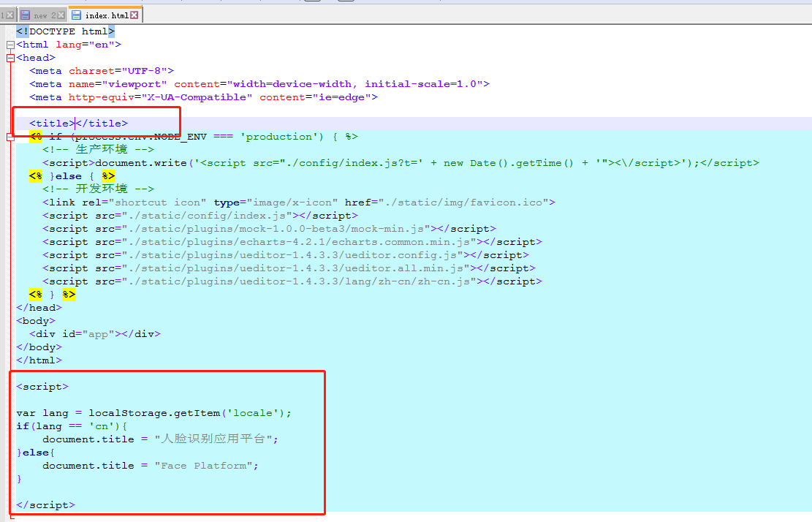812x522 pixels.
Task: Switch to the new 2 tab
Action: coord(44,15)
